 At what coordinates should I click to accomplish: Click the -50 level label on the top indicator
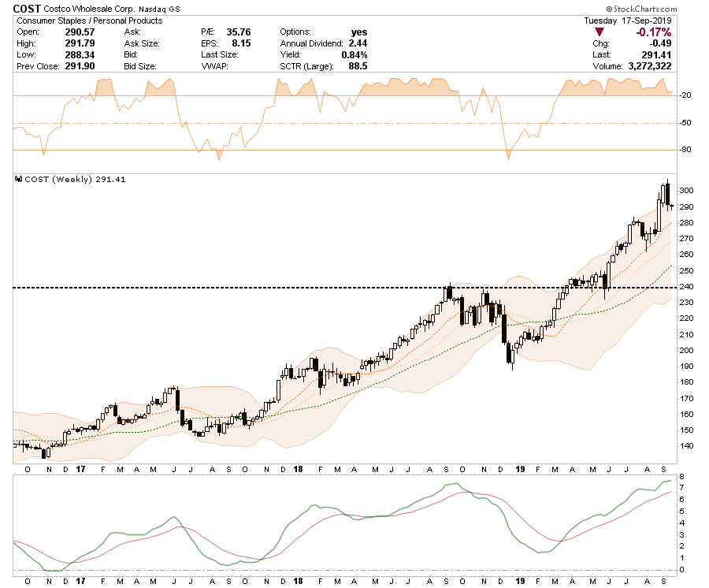pos(686,123)
